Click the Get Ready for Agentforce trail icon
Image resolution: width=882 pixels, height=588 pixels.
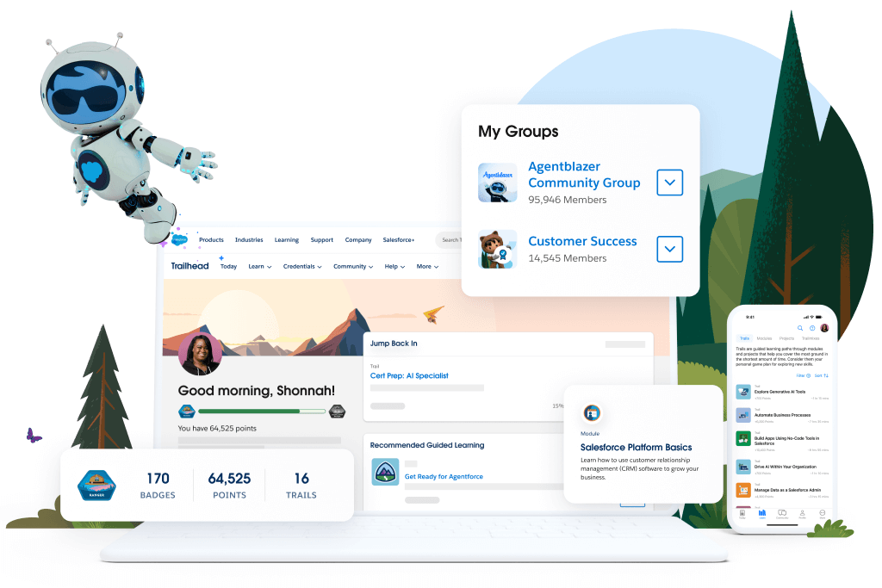coord(385,472)
